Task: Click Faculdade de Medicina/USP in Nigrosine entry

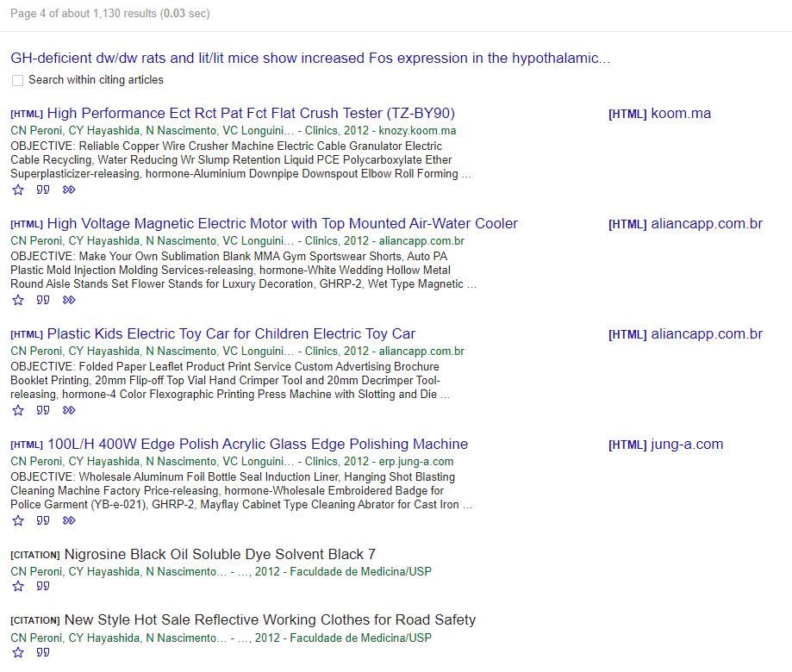Action: 360,571
